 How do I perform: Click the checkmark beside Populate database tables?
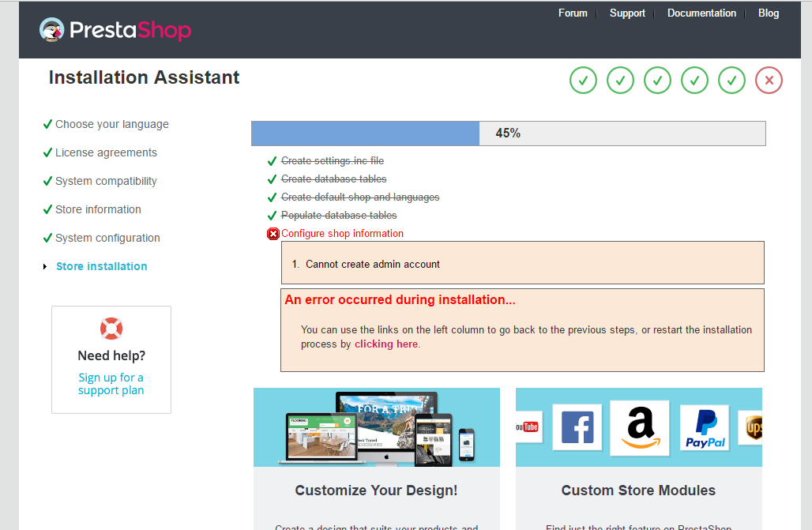pyautogui.click(x=272, y=216)
